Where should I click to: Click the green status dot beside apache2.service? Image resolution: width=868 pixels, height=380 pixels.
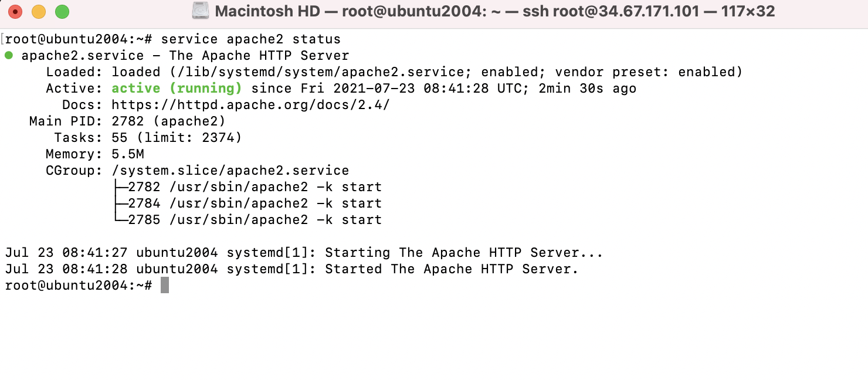9,56
